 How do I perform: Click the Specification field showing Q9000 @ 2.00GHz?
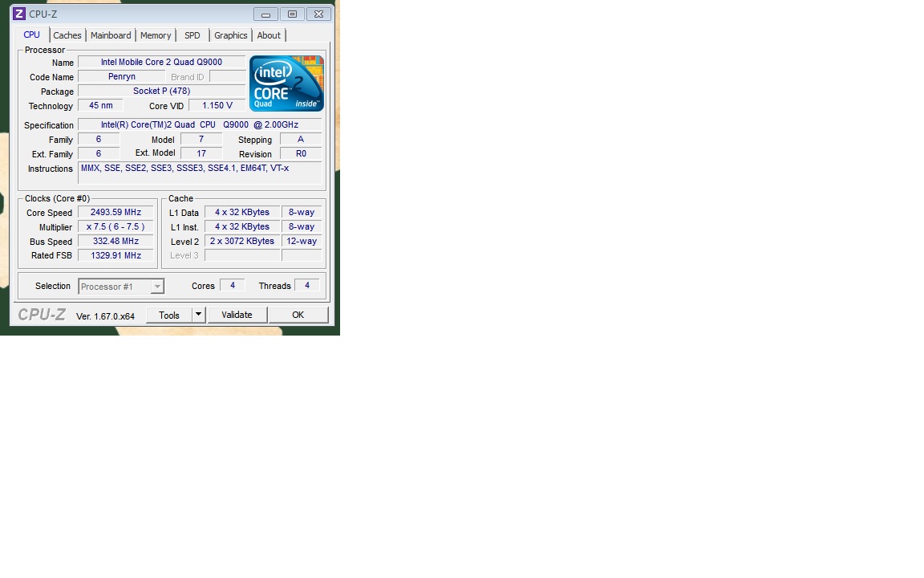click(x=200, y=124)
